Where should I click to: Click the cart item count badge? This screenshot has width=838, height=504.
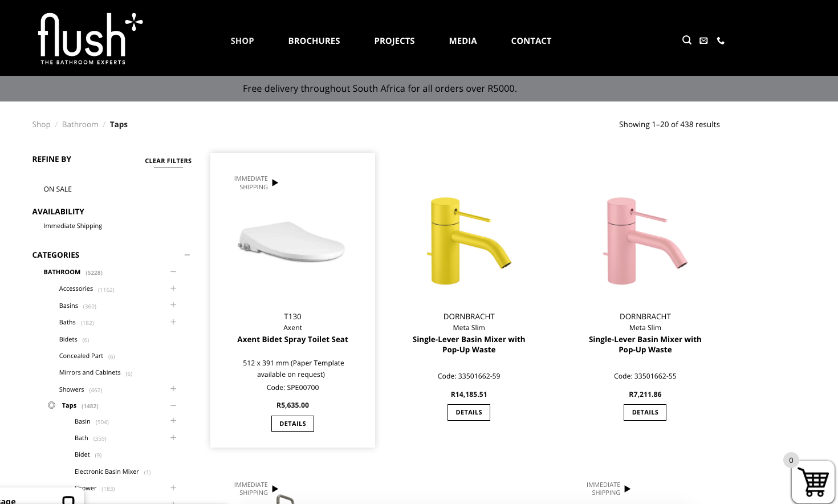coord(791,460)
